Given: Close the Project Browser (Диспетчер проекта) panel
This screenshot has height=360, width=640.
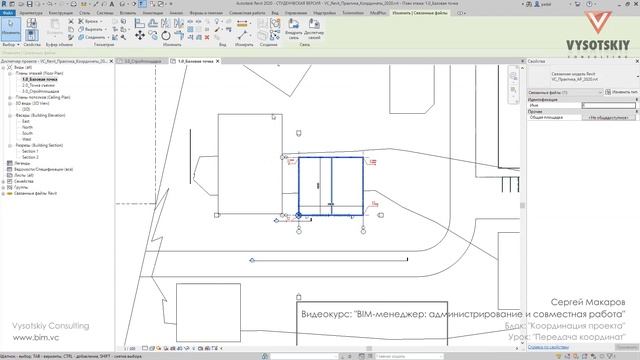Looking at the screenshot, I should (111, 61).
